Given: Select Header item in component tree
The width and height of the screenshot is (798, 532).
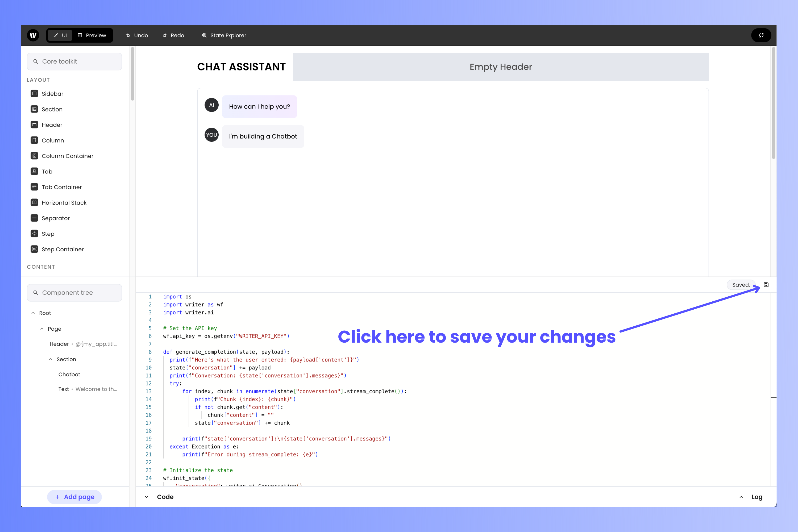Looking at the screenshot, I should 83,344.
